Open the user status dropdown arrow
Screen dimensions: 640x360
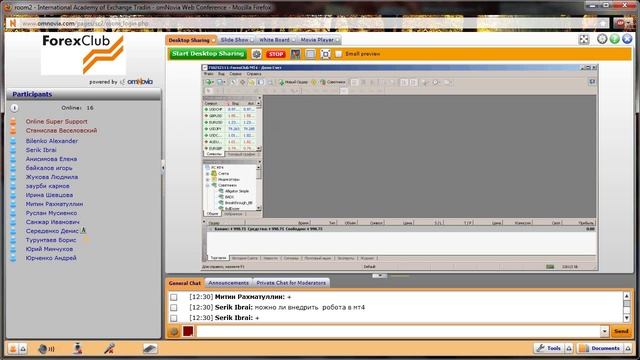click(x=23, y=349)
